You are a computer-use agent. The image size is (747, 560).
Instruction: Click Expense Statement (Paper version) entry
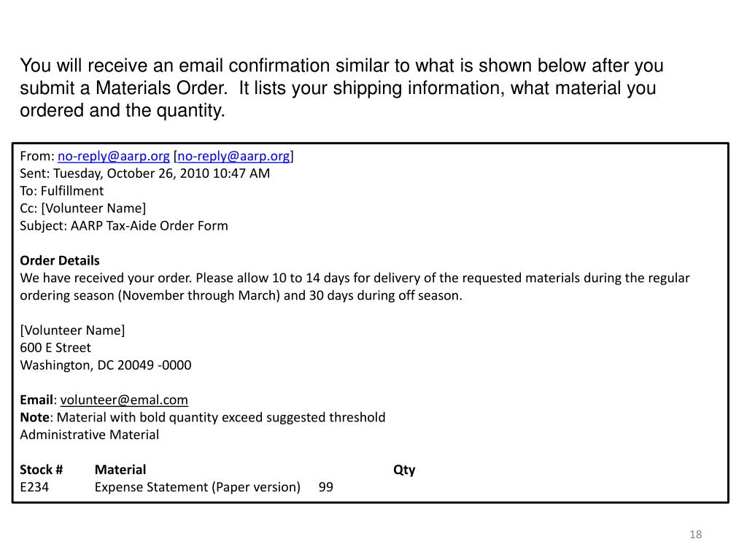[197, 487]
